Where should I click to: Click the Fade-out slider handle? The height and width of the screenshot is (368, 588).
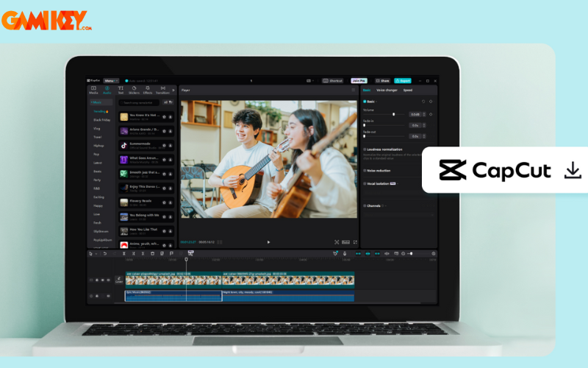point(364,136)
